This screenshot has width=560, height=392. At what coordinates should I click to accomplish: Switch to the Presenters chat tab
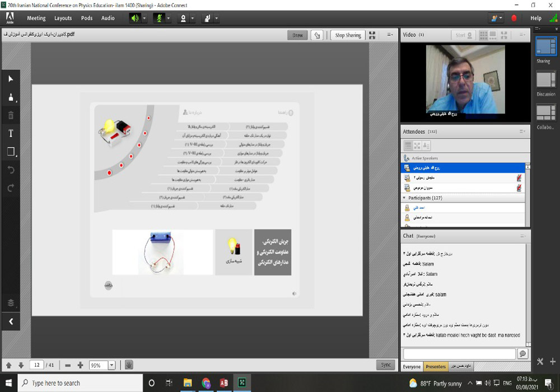(436, 367)
